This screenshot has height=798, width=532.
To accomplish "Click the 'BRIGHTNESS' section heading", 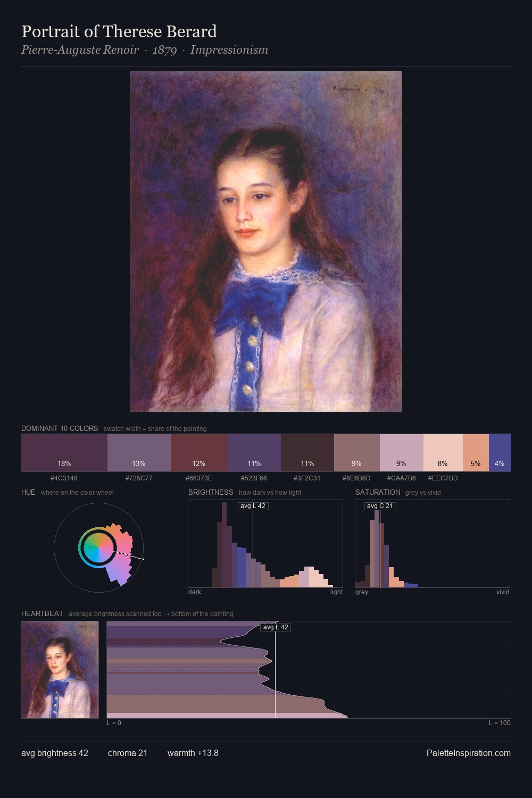I will (x=211, y=492).
